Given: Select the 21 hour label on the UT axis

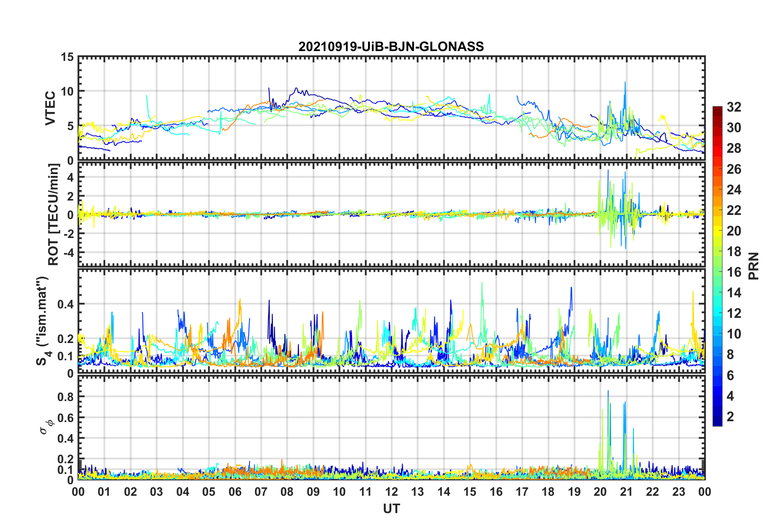Looking at the screenshot, I should pyautogui.click(x=627, y=492).
